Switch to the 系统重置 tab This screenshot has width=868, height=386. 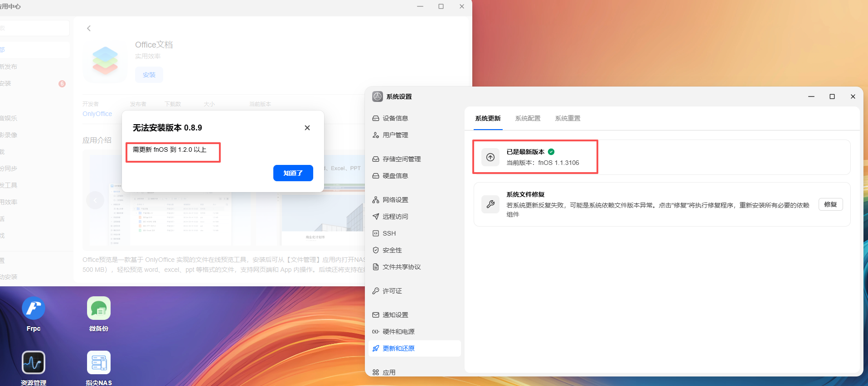coord(568,118)
